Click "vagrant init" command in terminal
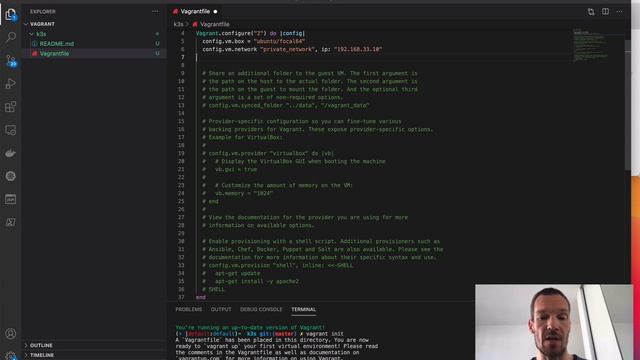Screen dimensions: 640x360 [325, 334]
